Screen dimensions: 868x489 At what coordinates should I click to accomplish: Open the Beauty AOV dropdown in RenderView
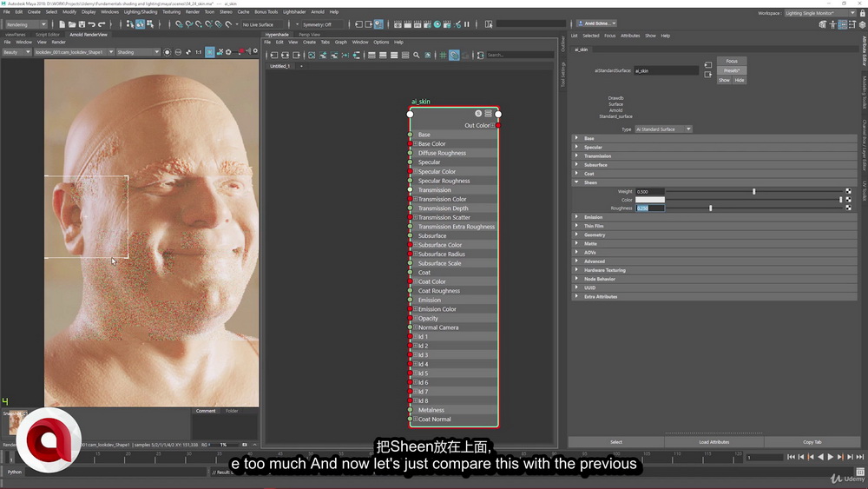tap(16, 52)
